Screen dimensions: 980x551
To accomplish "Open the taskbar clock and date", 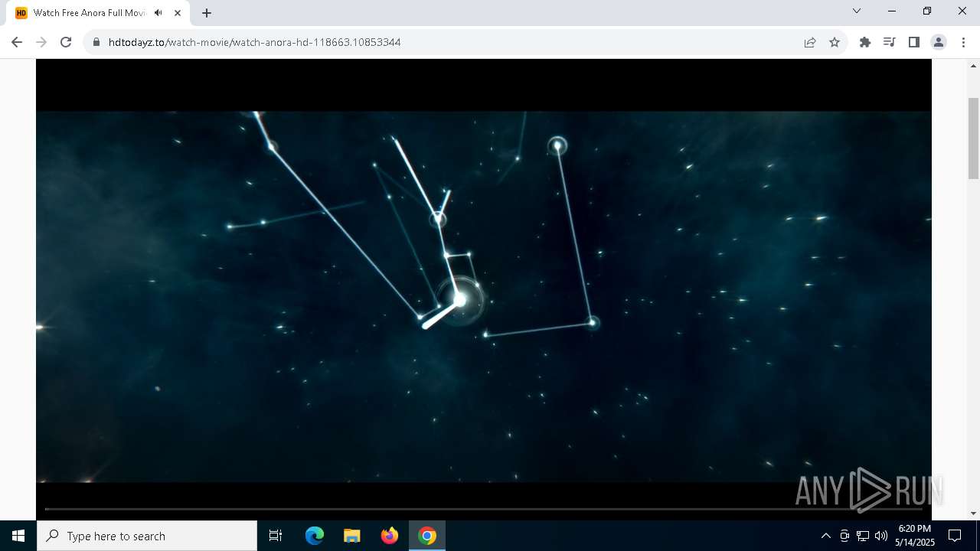I will (x=915, y=536).
